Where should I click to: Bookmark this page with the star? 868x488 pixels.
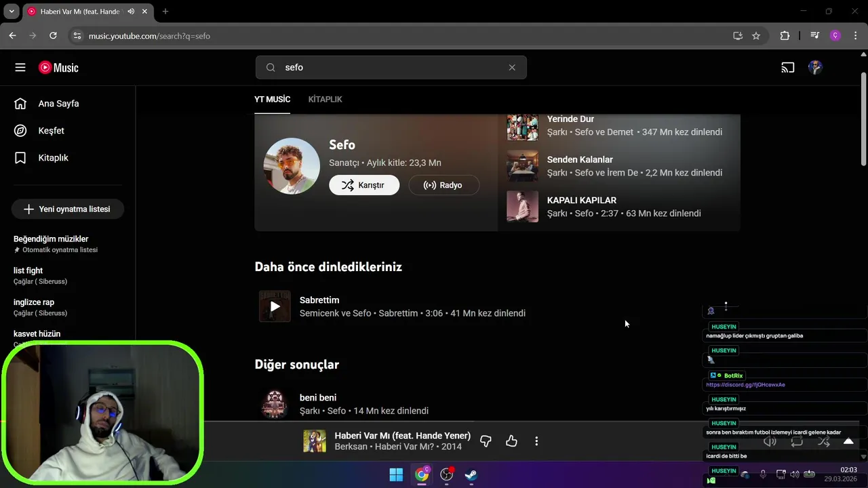click(756, 36)
